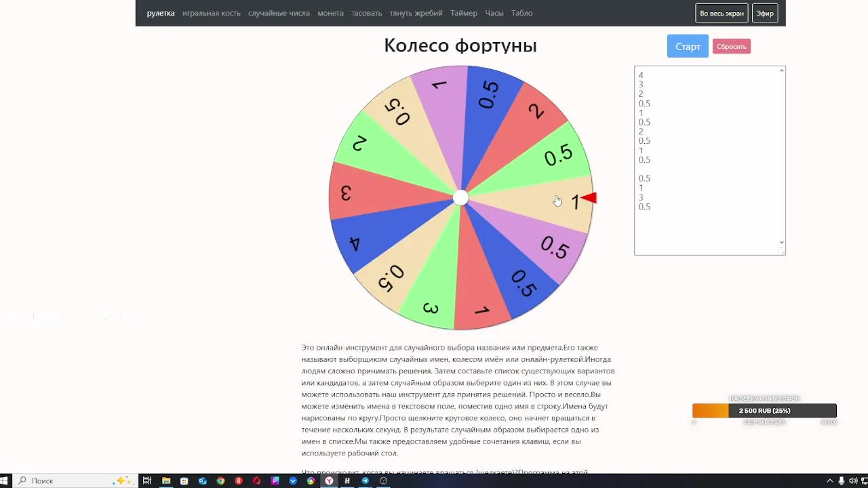
Task: Click the Во весь экран button
Action: [722, 13]
